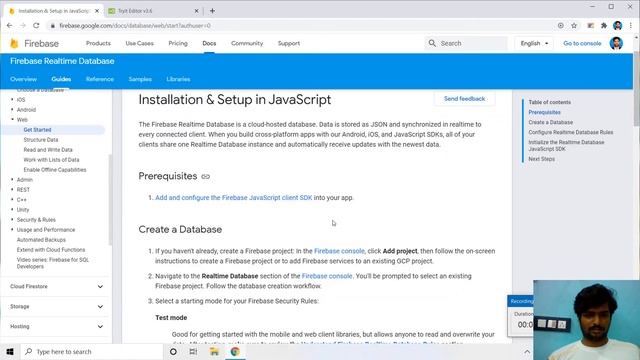This screenshot has width=640, height=360.
Task: Open the Google account avatar on Firebase page
Action: pos(616,43)
